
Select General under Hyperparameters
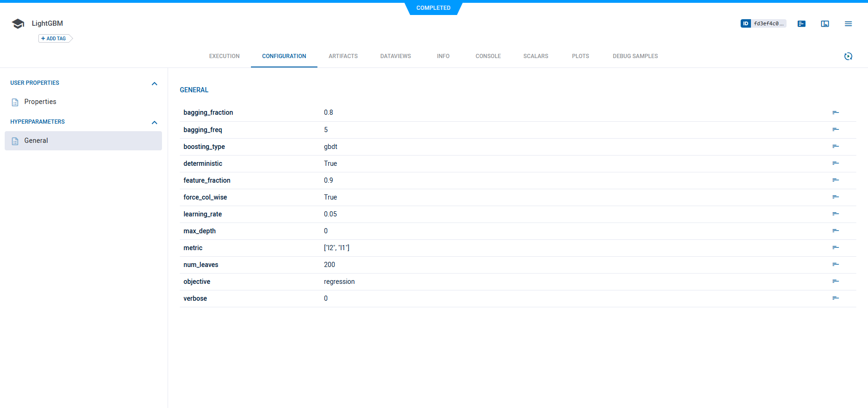[36, 141]
